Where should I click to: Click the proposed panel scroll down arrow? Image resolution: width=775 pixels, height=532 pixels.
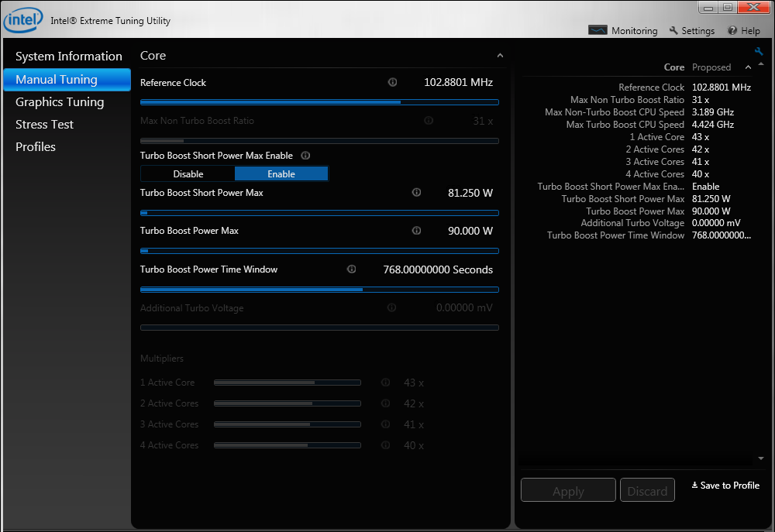point(761,458)
